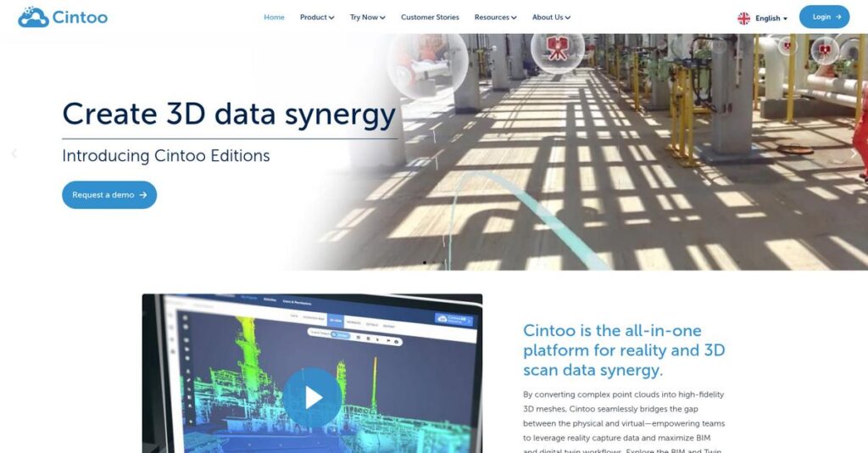
Task: Select the UK flag language icon
Action: [x=743, y=19]
